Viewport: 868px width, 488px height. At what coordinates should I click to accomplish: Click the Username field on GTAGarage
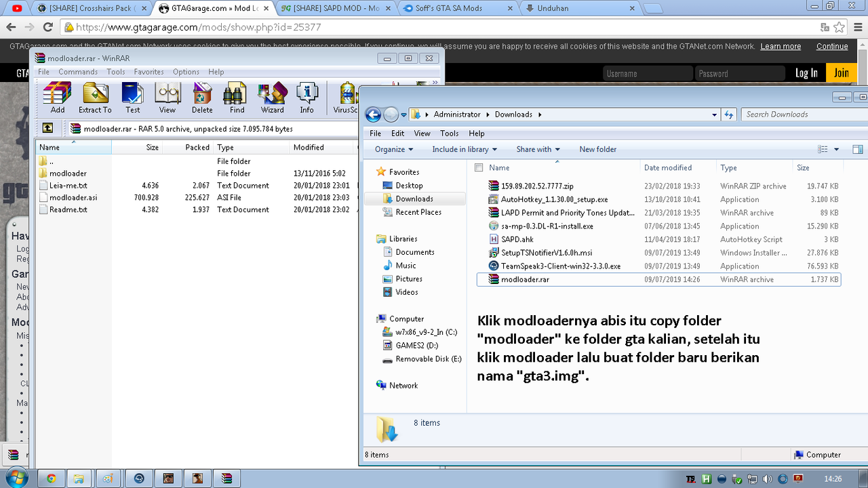click(647, 73)
